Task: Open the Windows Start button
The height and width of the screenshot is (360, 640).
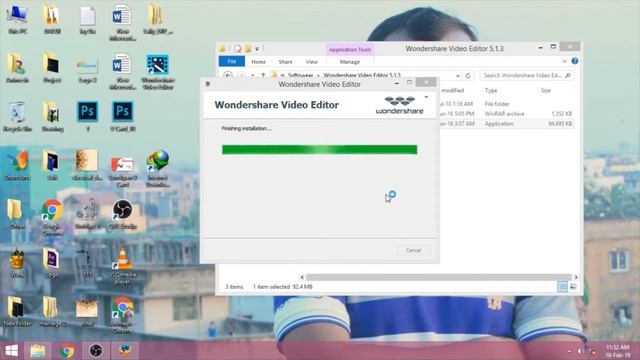Action: pos(11,351)
